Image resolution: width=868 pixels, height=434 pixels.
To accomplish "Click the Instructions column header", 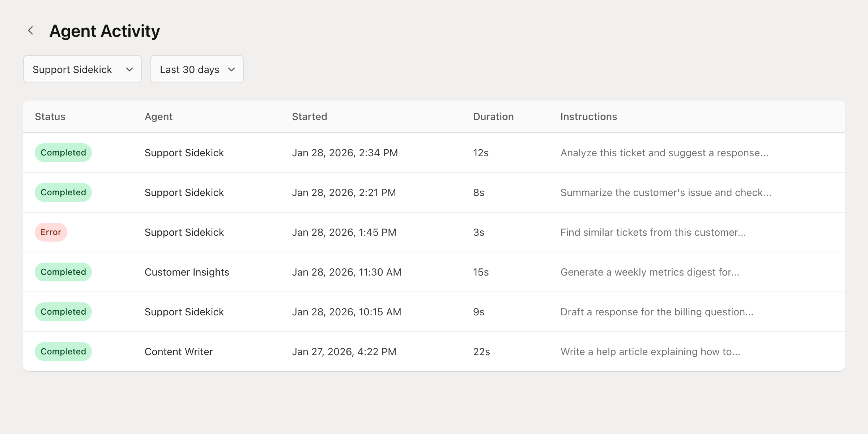I will click(x=588, y=116).
